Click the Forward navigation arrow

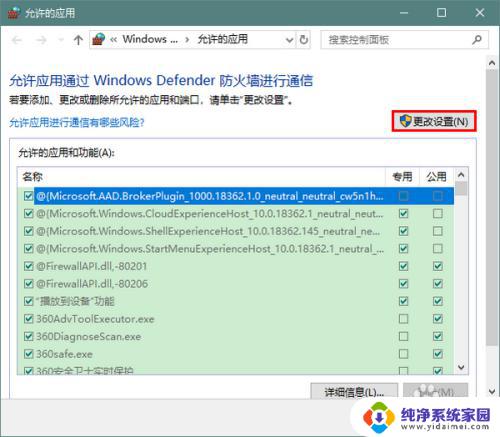pos(41,40)
